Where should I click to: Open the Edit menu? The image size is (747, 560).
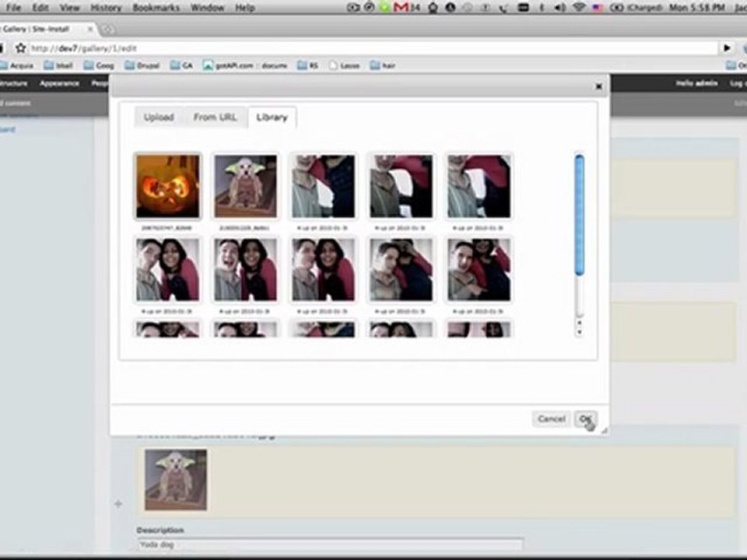click(40, 8)
